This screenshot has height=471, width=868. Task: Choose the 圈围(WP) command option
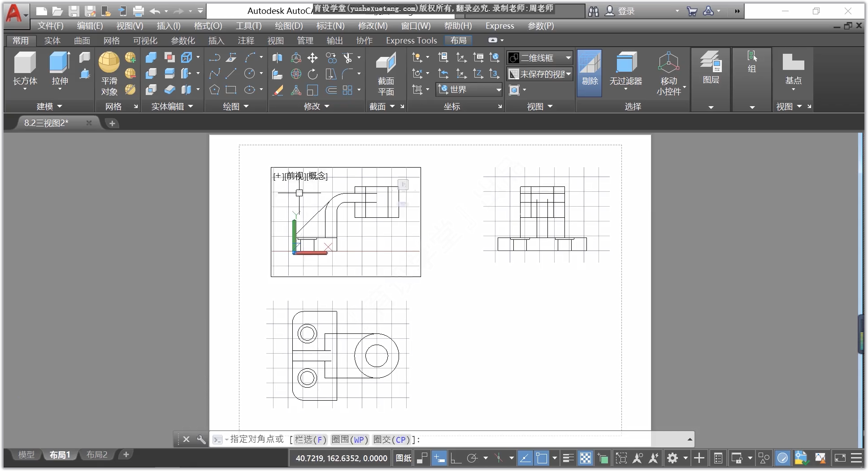[x=350, y=440]
